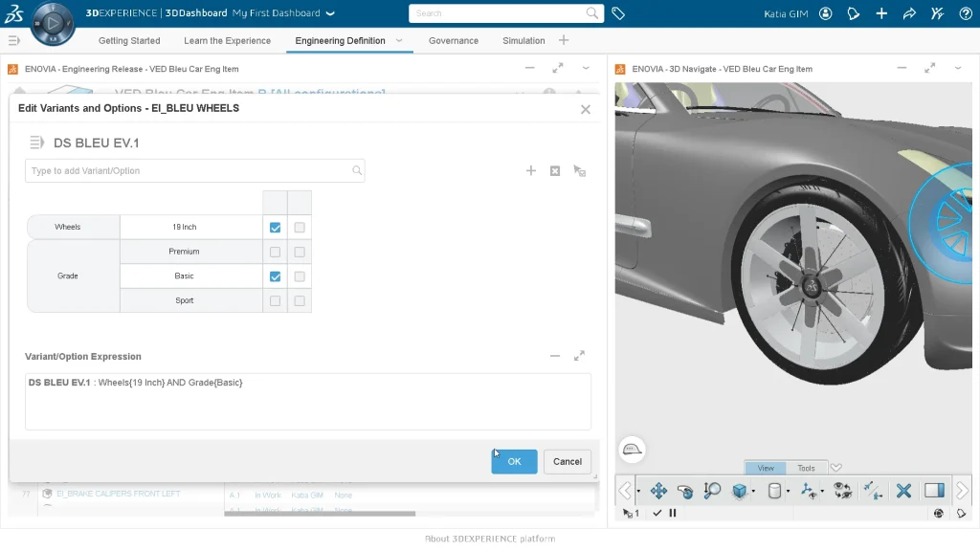Viewport: 980px width, 551px height.
Task: Click the 6WTags tag icon
Action: [x=618, y=13]
